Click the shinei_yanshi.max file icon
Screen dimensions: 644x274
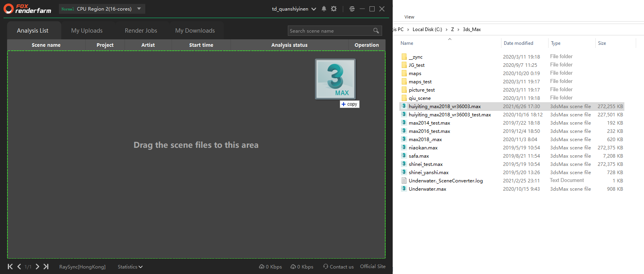[404, 172]
